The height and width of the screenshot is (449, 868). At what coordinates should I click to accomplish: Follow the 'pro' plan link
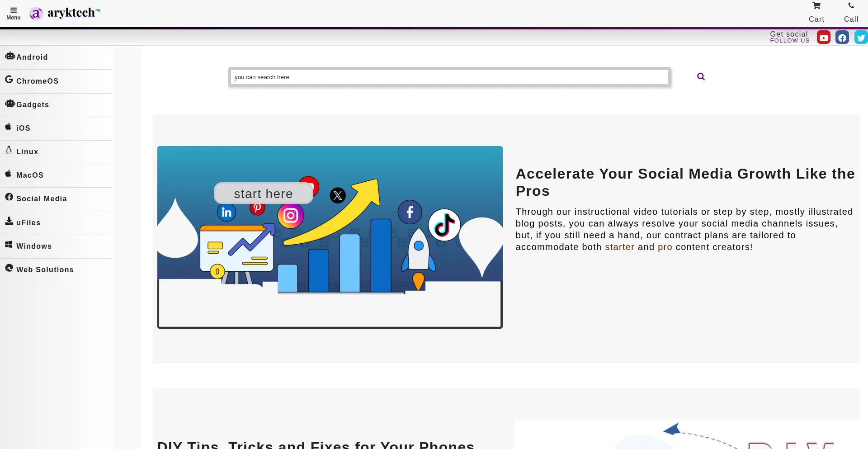[665, 247]
